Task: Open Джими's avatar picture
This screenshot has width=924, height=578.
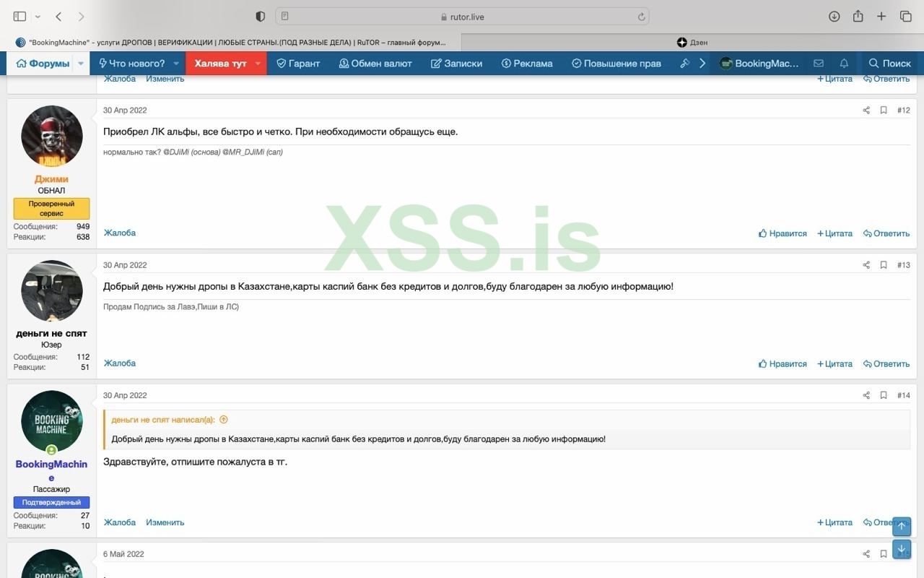Action: [52, 137]
